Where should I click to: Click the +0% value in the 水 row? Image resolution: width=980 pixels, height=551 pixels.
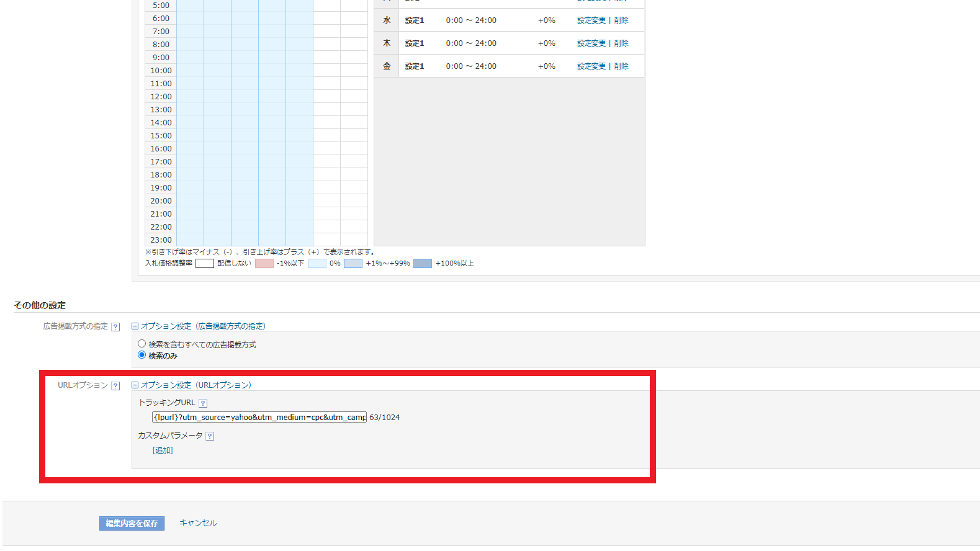click(x=547, y=20)
